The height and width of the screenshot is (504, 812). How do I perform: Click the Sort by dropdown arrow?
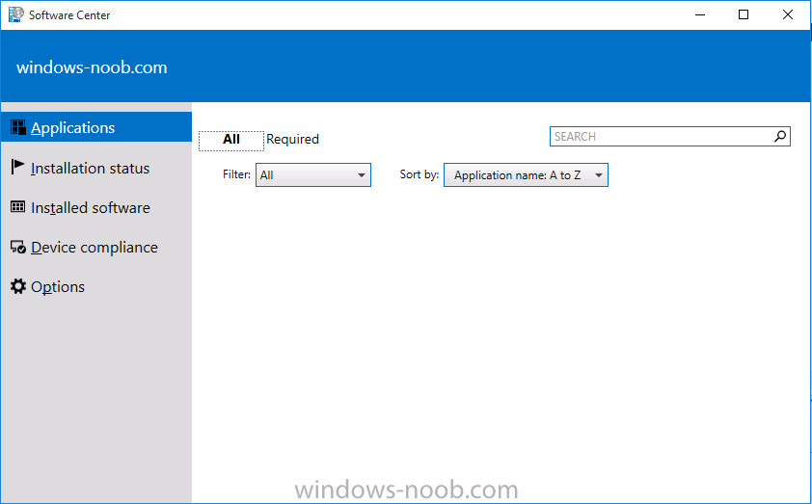(599, 175)
